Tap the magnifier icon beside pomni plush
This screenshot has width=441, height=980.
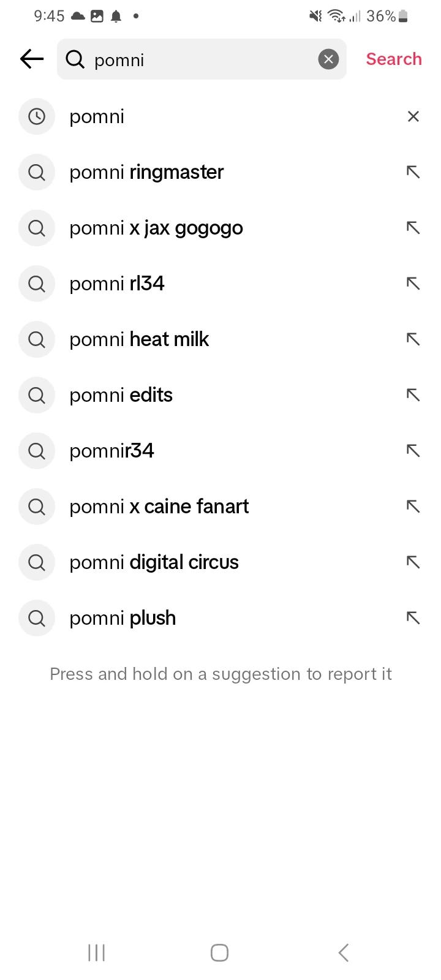coord(37,618)
